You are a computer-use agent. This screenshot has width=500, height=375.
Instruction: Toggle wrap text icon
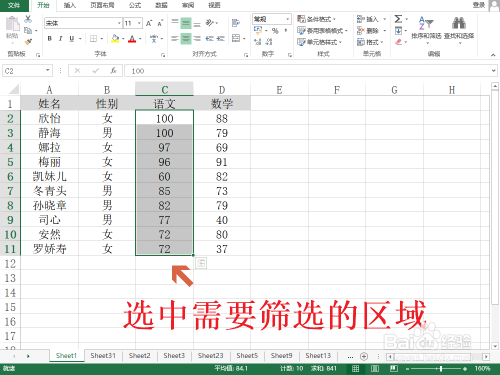(236, 23)
